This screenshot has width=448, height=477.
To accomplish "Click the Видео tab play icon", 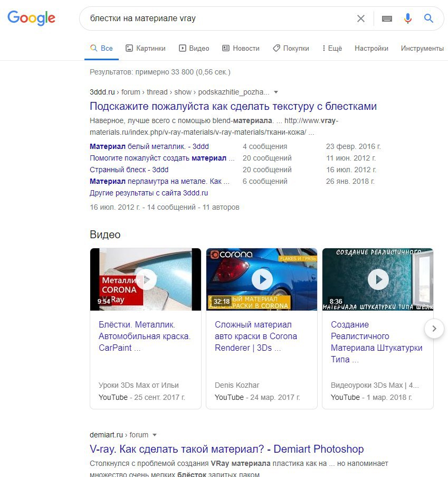I will pos(183,48).
